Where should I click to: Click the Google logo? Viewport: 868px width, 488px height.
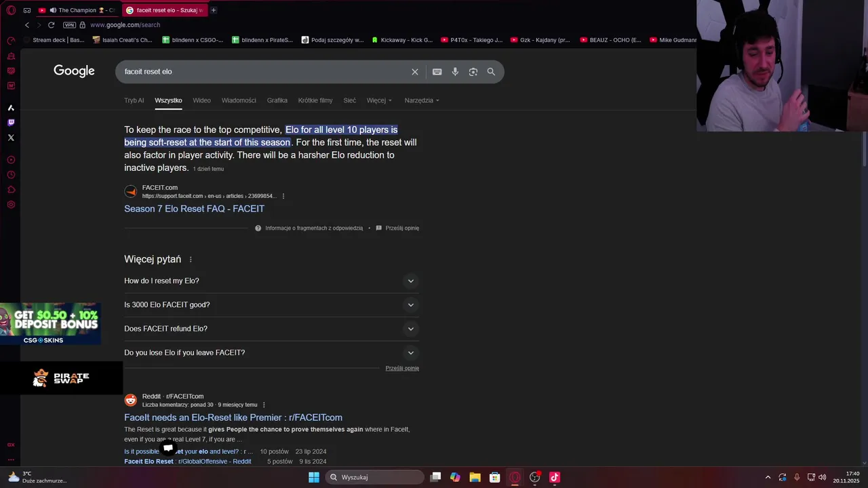(74, 71)
